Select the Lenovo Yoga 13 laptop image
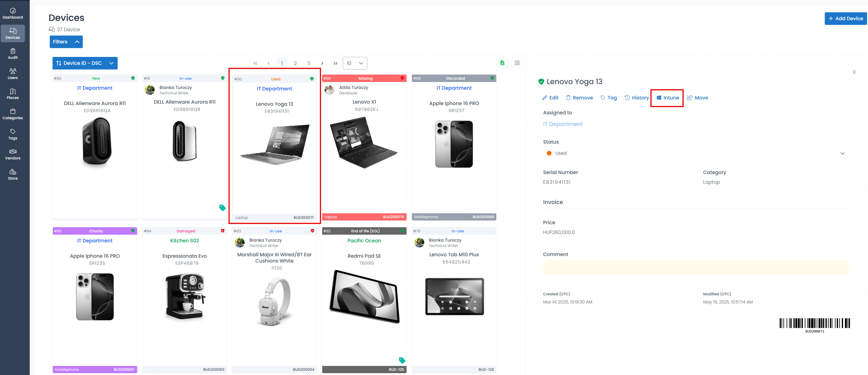This screenshot has width=868, height=375. [275, 144]
